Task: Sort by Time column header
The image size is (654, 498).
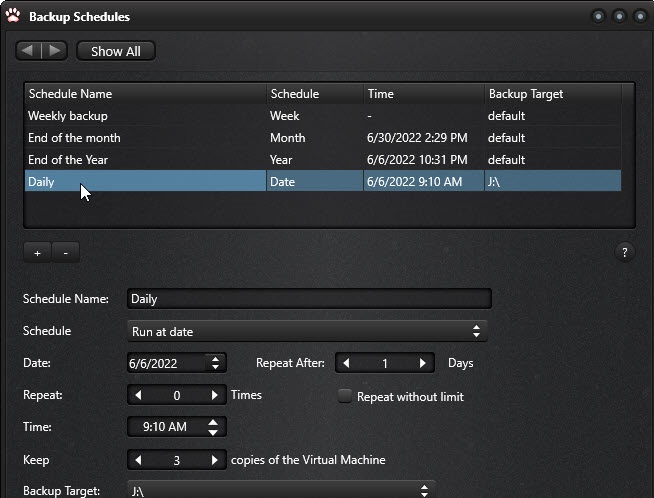Action: (424, 94)
